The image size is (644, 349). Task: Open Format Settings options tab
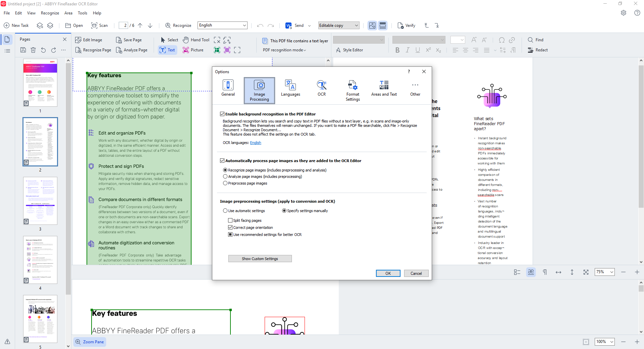pyautogui.click(x=353, y=90)
